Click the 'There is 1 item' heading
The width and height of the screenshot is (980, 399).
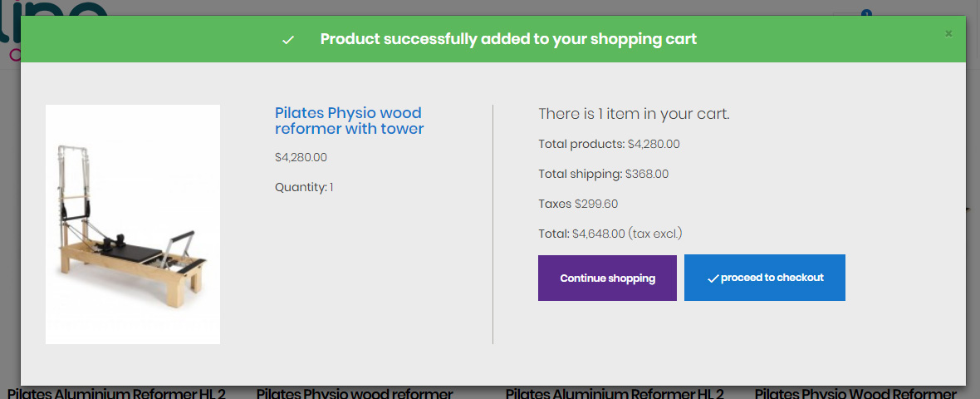point(634,114)
